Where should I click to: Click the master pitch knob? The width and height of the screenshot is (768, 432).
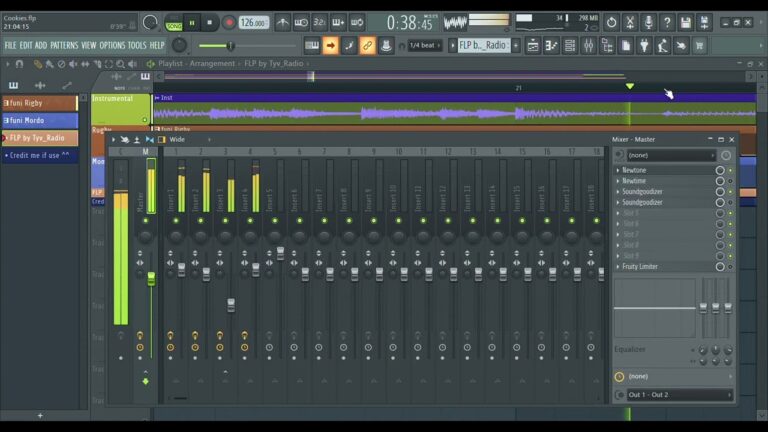point(179,46)
